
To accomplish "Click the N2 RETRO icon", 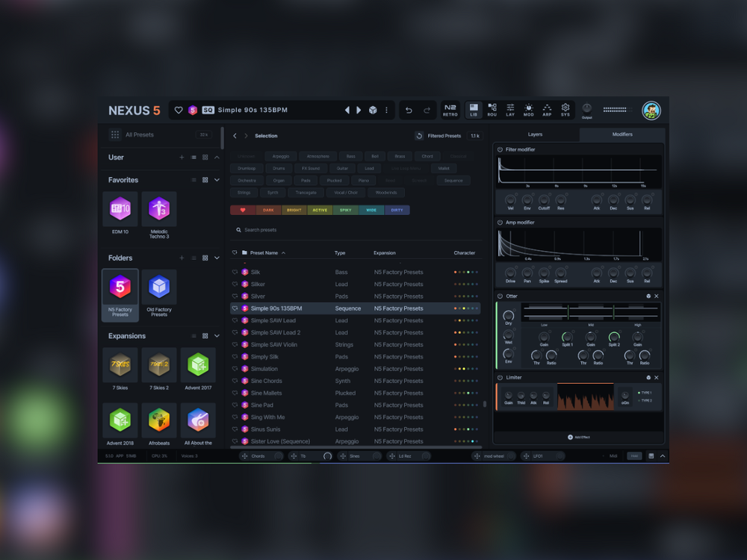I will tap(450, 110).
